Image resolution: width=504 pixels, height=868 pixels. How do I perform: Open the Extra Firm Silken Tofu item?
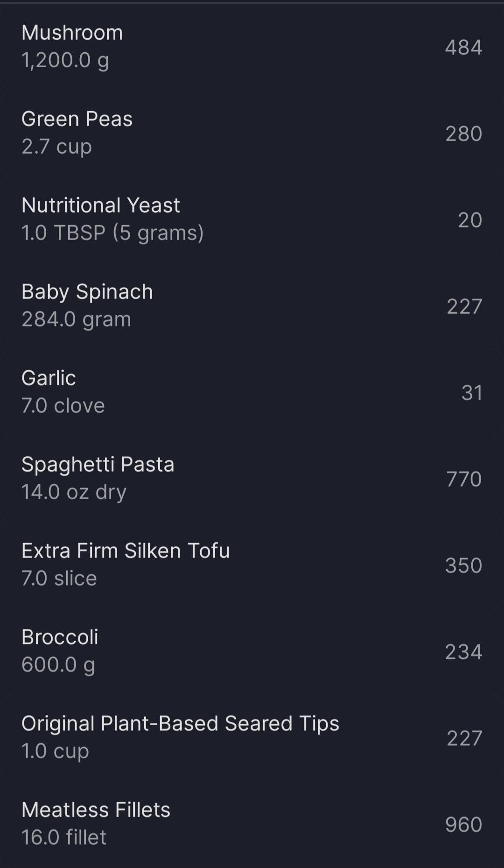click(x=126, y=551)
